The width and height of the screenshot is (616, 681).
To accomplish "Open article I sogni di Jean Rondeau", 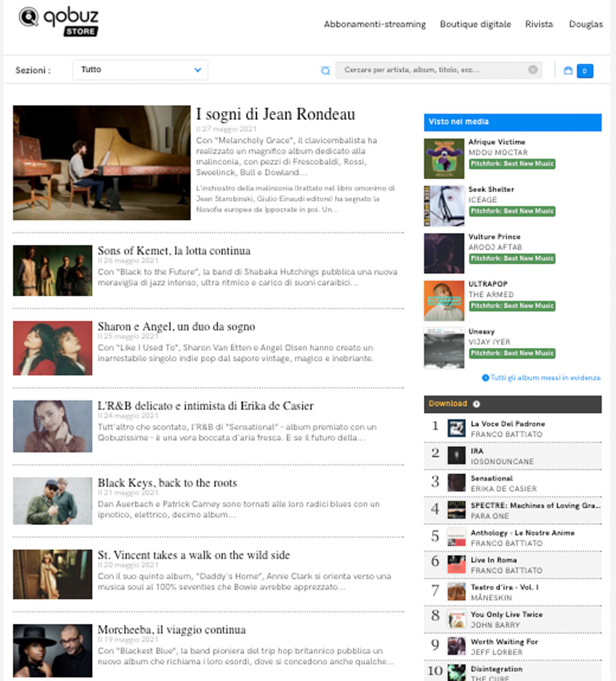I will pyautogui.click(x=275, y=114).
